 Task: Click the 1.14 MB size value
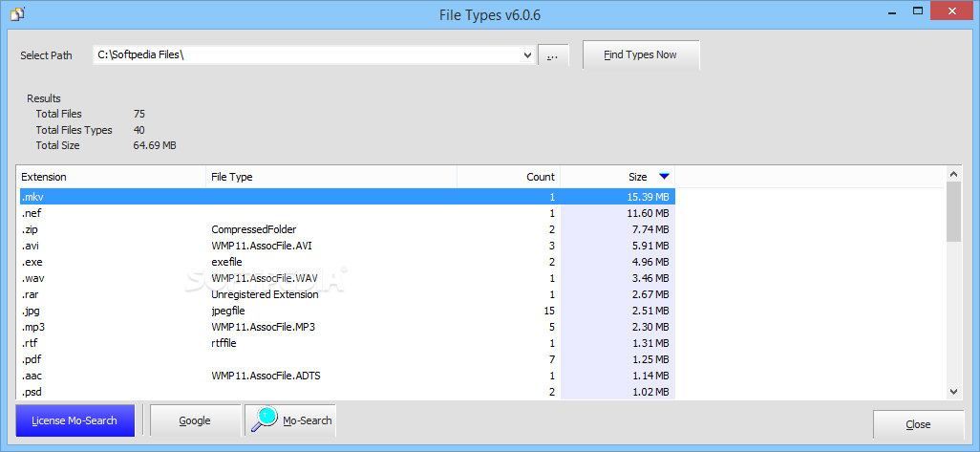(650, 376)
